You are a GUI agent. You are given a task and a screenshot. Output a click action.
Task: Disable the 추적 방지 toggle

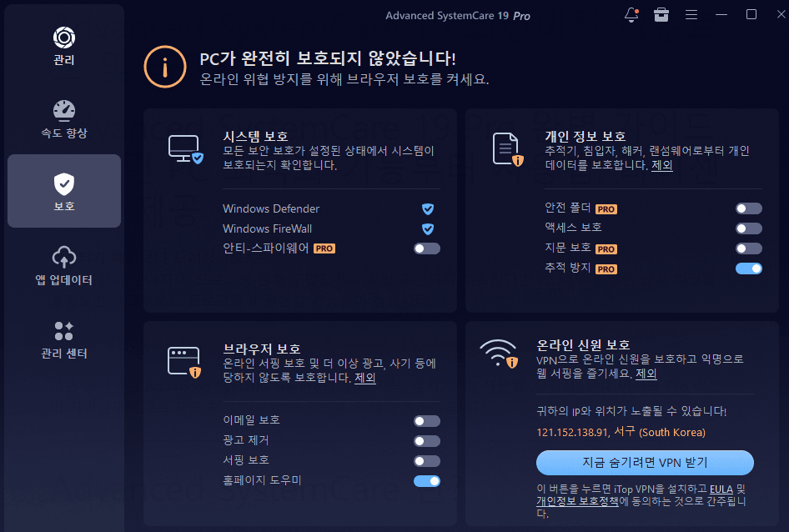[x=749, y=269]
